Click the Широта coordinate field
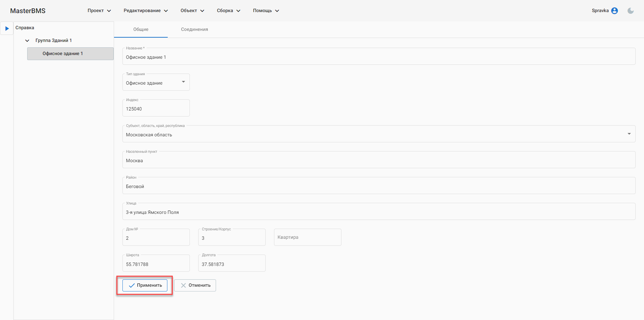 (156, 264)
